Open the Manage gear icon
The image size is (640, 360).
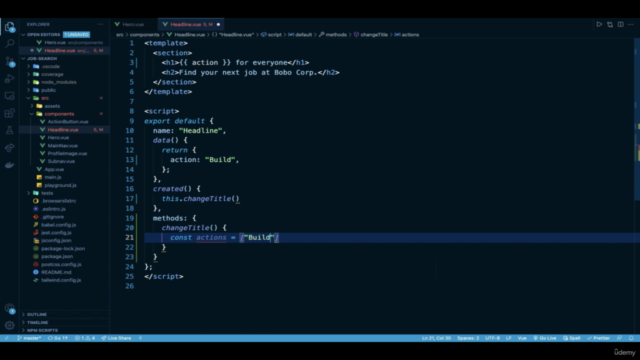9,325
